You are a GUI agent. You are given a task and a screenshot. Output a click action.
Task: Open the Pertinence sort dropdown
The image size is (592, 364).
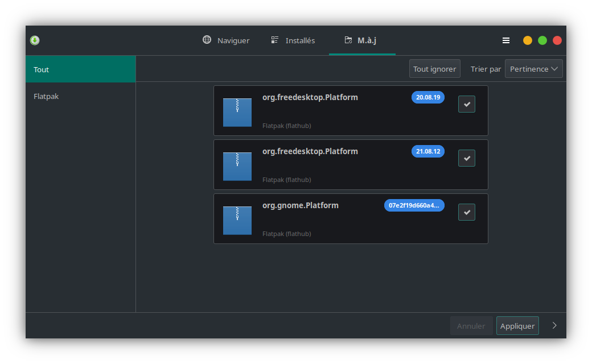[533, 69]
